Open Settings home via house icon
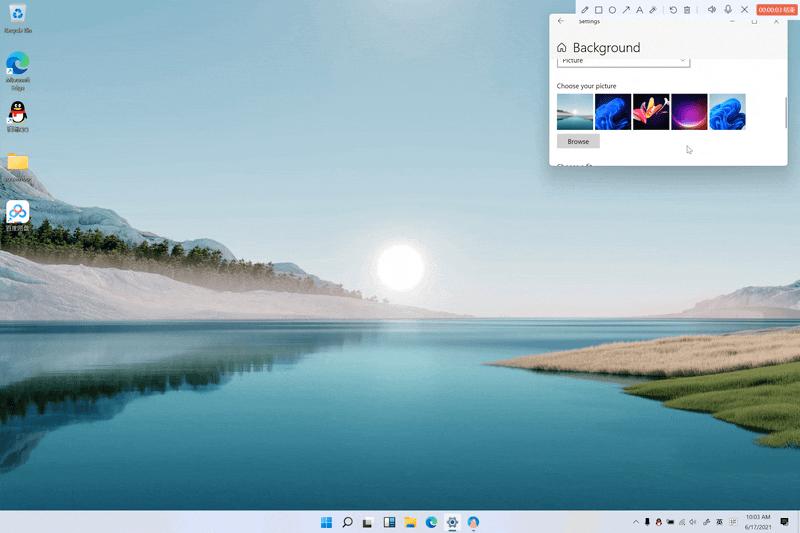Viewport: 800px width, 533px height. pyautogui.click(x=562, y=48)
